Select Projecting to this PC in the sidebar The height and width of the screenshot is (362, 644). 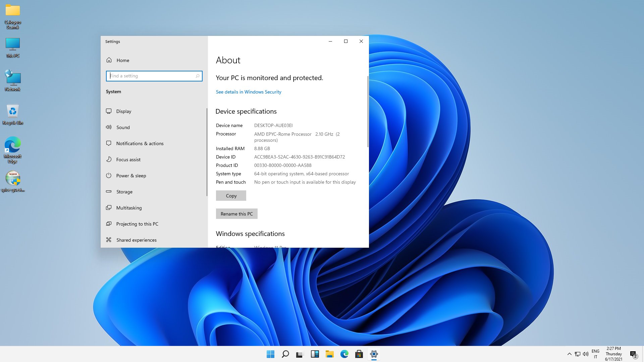(137, 224)
